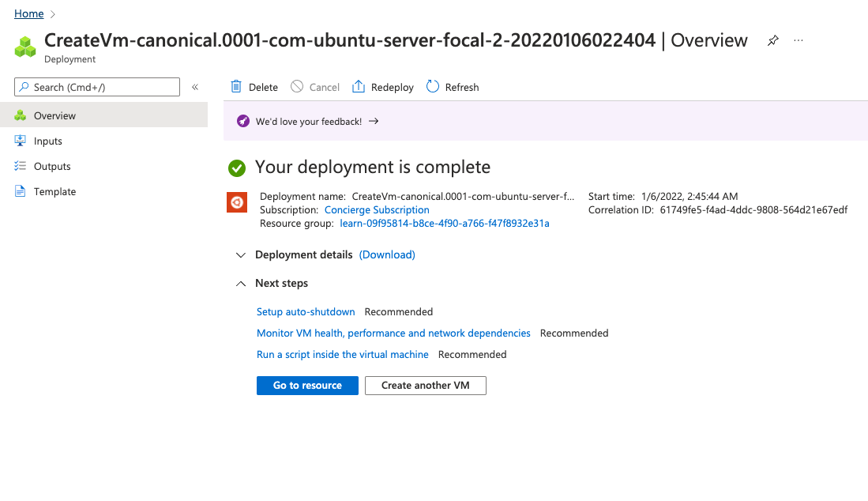Download the deployment details
Viewport: 868px width, 501px height.
click(x=387, y=255)
